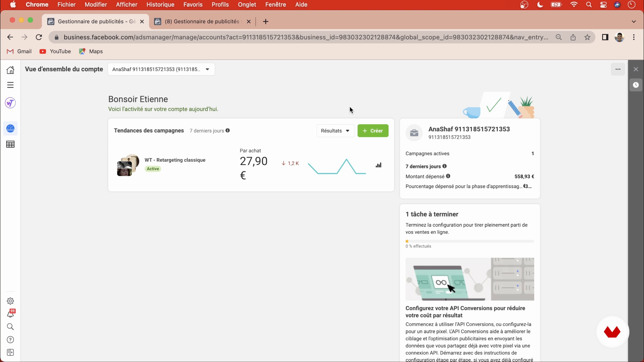Screen dimensions: 644x362
Task: Click the red floating chat icon
Action: [612, 332]
